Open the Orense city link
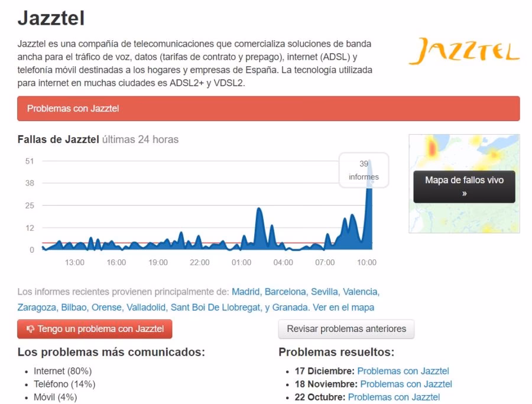The image size is (532, 404). point(106,307)
